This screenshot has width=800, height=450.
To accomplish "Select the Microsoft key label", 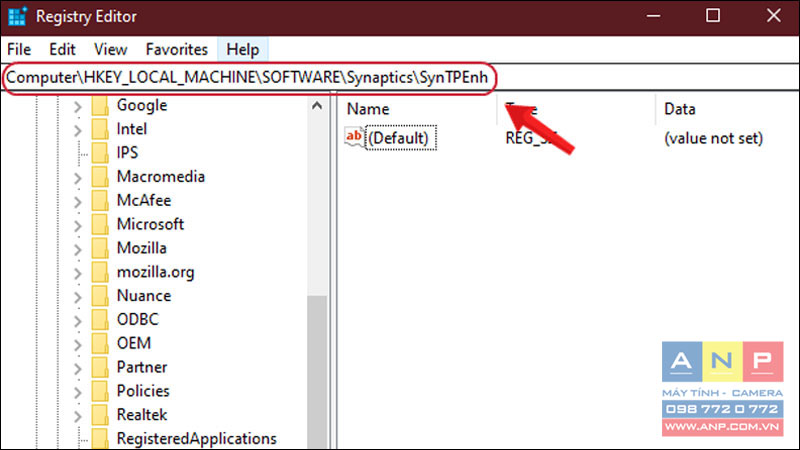I will pyautogui.click(x=150, y=224).
